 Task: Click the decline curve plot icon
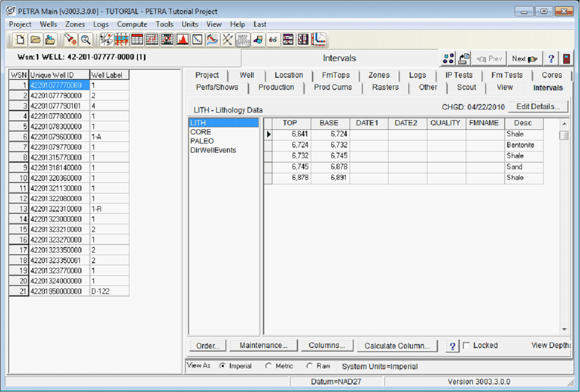[x=198, y=39]
